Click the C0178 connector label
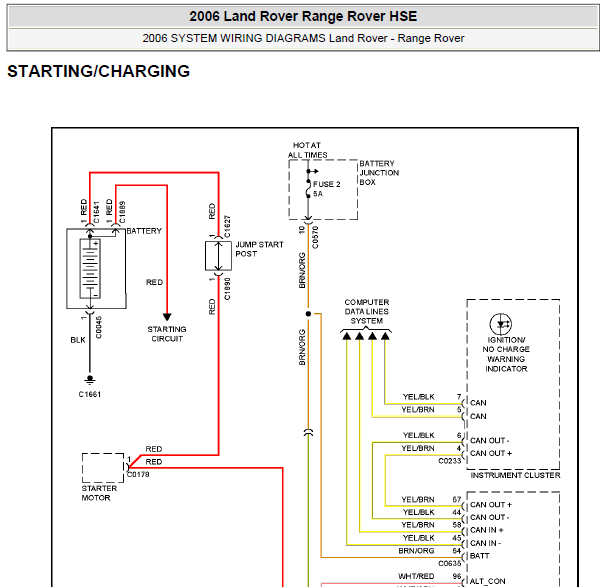 138,474
